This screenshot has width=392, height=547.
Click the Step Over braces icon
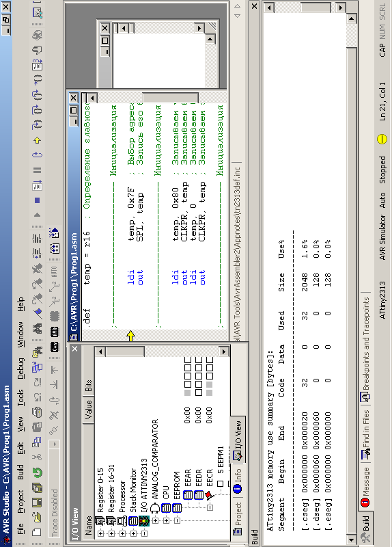37,110
